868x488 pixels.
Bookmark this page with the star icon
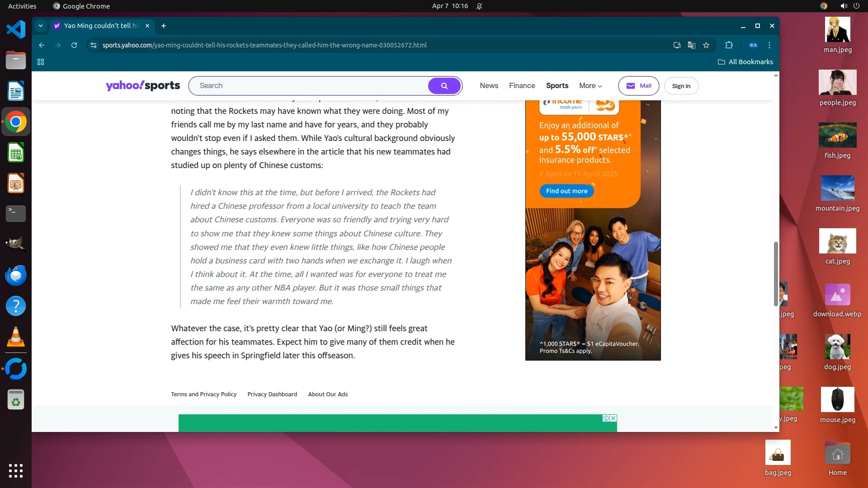coord(706,45)
